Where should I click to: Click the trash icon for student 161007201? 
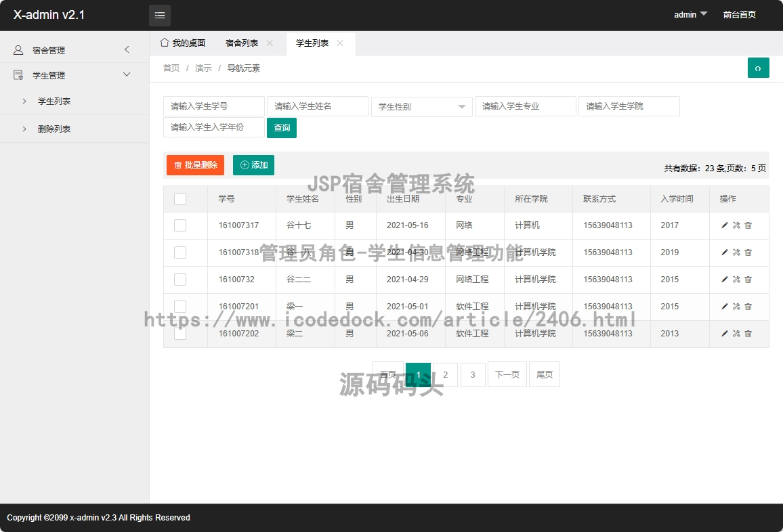point(748,306)
